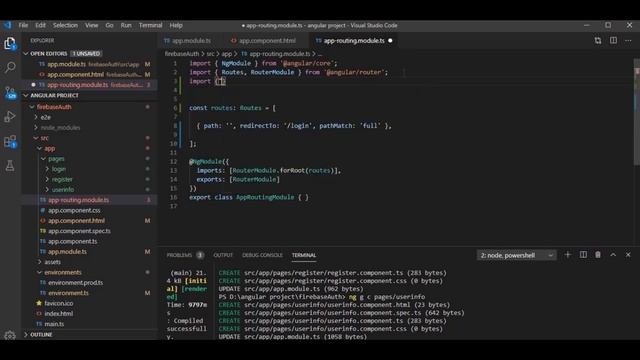Click the VS Code logo icon
The height and width of the screenshot is (360, 640).
8,25
